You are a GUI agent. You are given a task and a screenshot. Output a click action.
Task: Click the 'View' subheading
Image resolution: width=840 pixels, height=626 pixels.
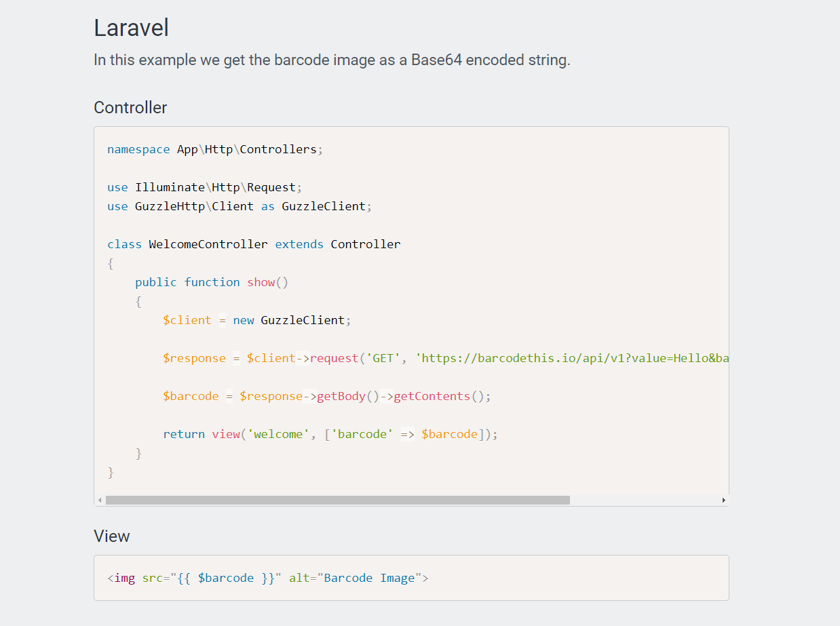[112, 536]
